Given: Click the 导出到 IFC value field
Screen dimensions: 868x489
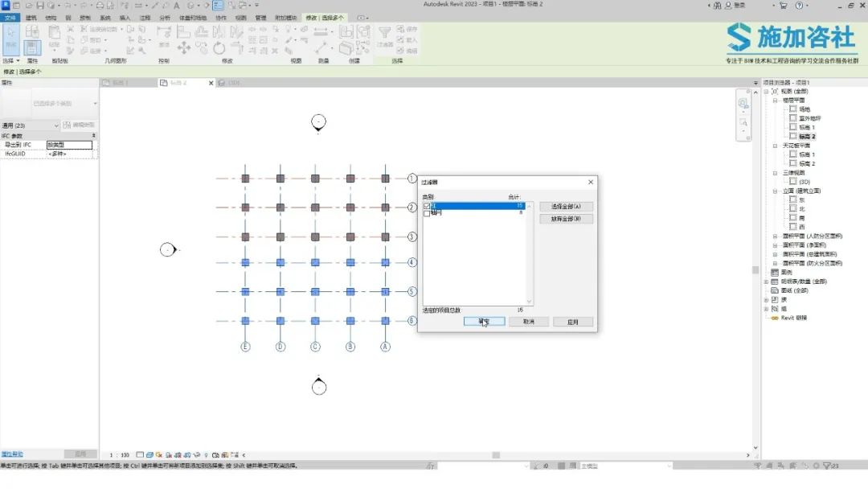Looking at the screenshot, I should (x=69, y=145).
